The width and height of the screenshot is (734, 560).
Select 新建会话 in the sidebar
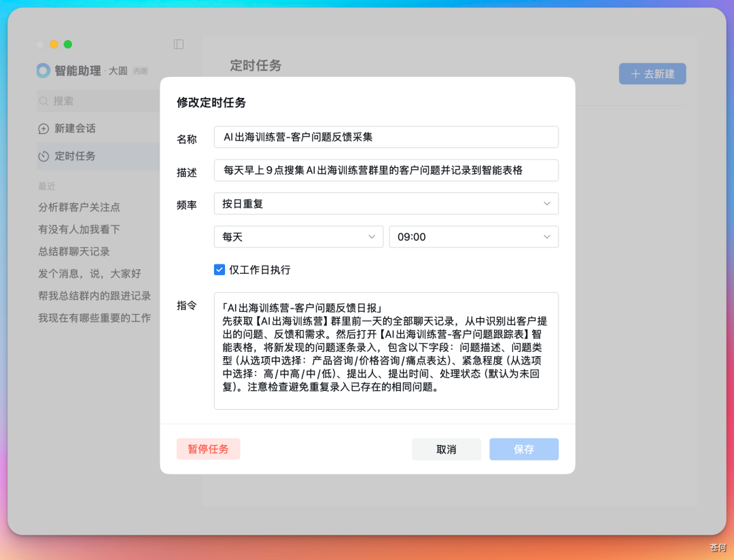(99, 128)
